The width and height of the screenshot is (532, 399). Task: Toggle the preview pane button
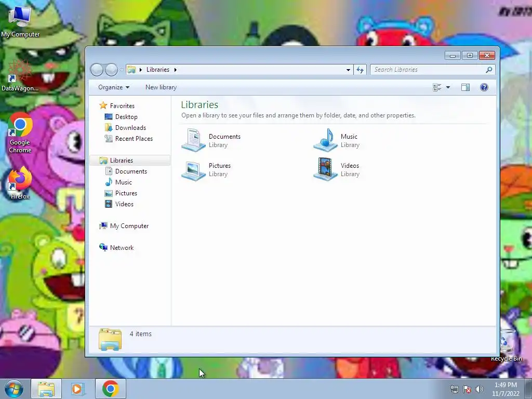click(x=465, y=87)
